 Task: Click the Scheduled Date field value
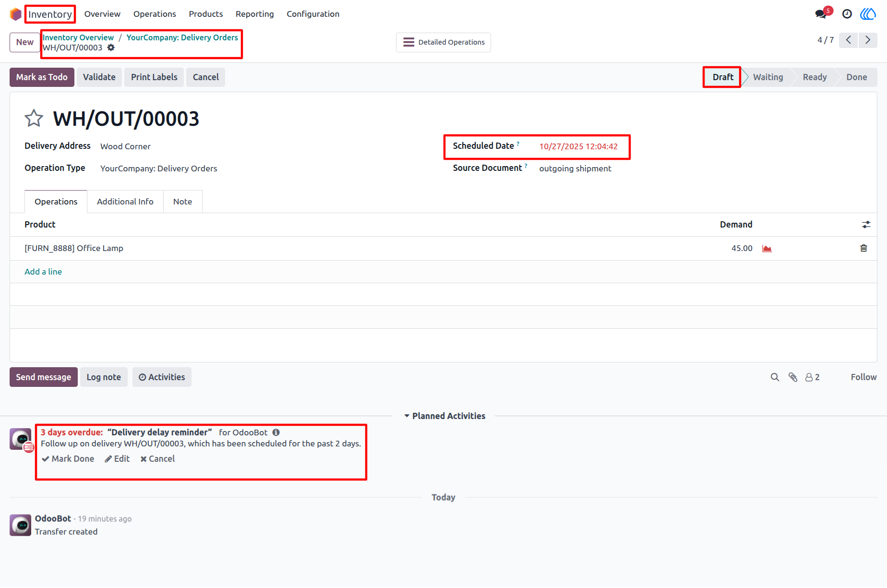[x=578, y=146]
